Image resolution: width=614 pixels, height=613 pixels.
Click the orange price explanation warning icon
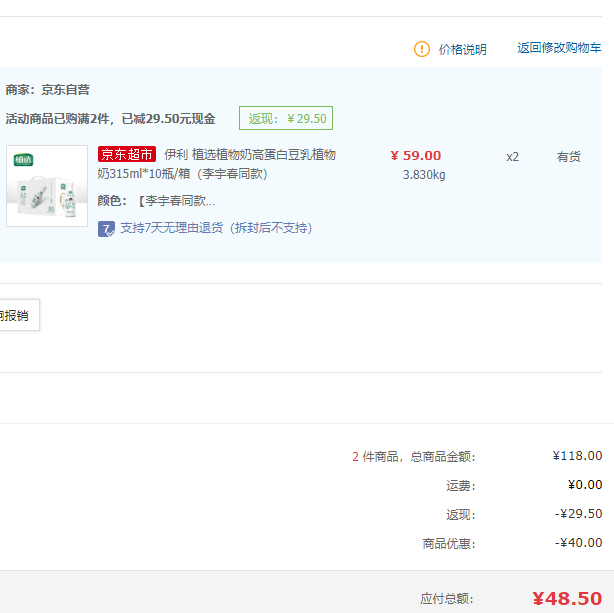pyautogui.click(x=422, y=49)
